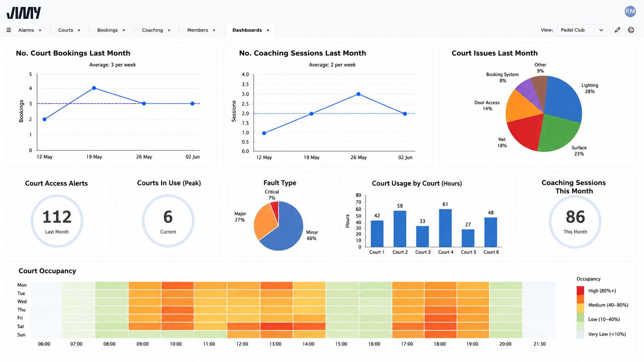
Task: Click the "Fri" row label in heatmap
Action: tap(20, 318)
